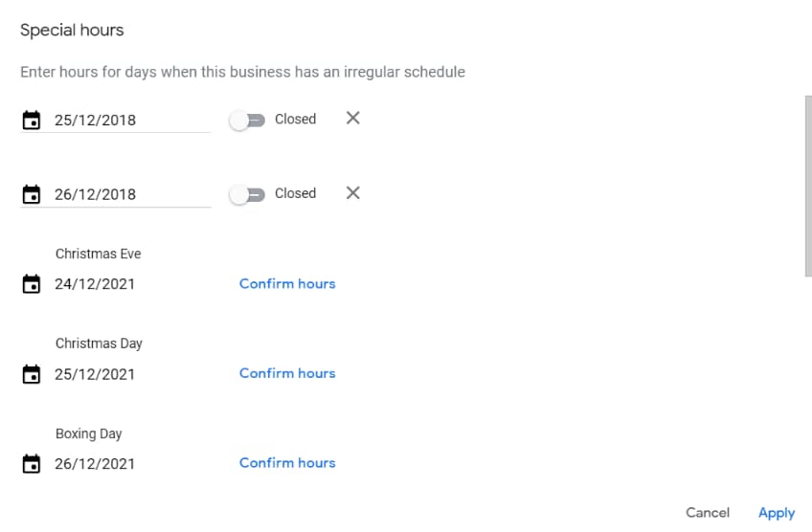This screenshot has height=532, width=812.
Task: Click the Cancel button
Action: (708, 512)
